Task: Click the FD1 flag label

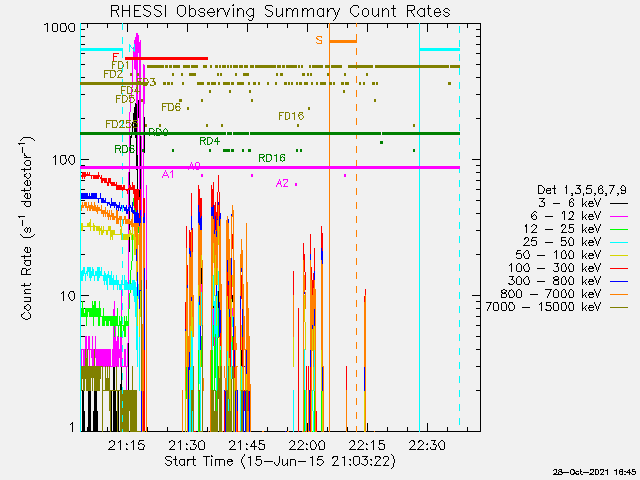Action: click(120, 65)
